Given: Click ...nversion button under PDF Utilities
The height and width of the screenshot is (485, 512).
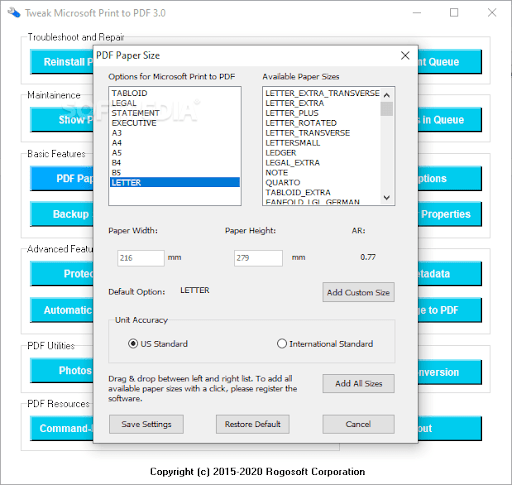Looking at the screenshot, I should coord(450,372).
